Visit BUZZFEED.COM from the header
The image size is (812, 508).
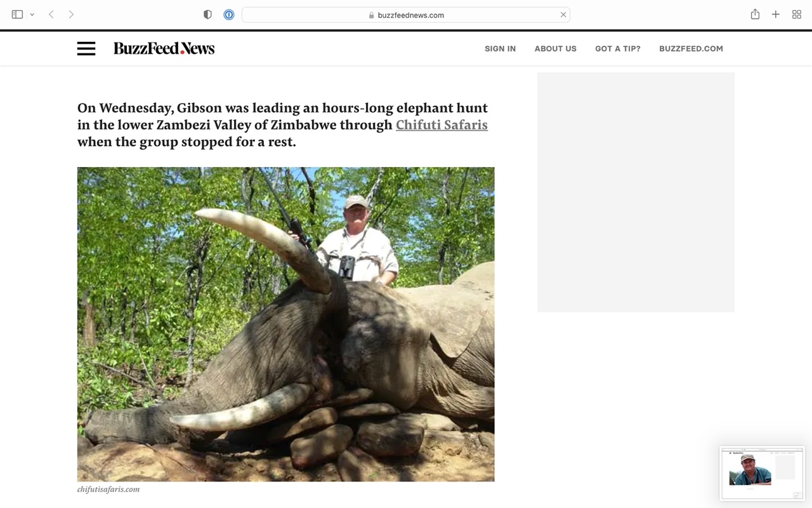click(691, 49)
